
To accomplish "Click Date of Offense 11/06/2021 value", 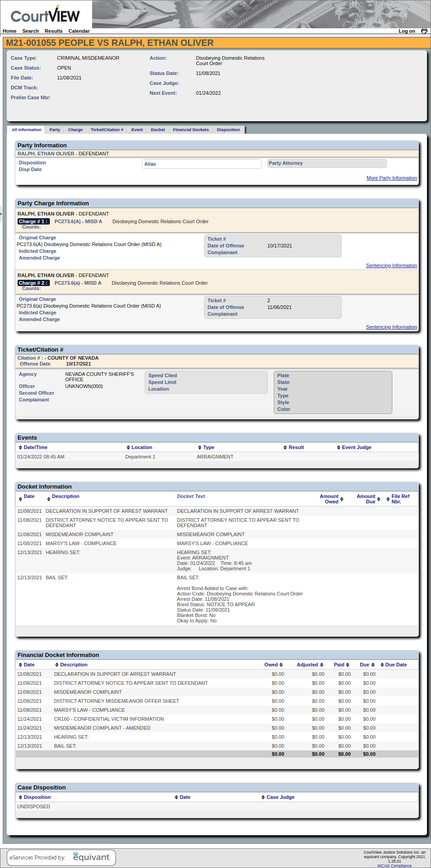I will (280, 308).
